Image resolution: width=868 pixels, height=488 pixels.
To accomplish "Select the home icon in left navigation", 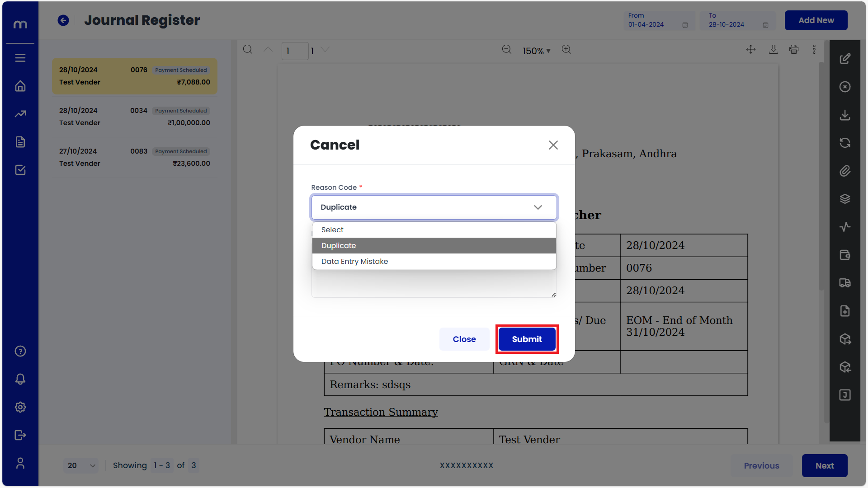I will (x=20, y=86).
